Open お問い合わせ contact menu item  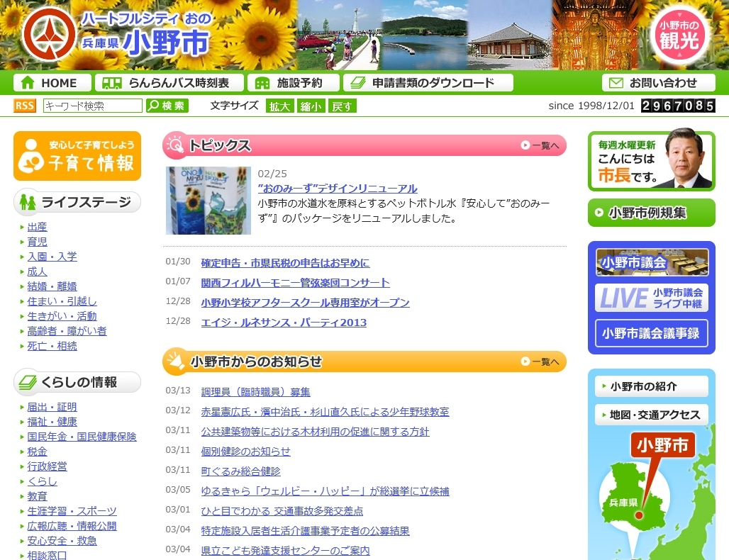tap(658, 83)
